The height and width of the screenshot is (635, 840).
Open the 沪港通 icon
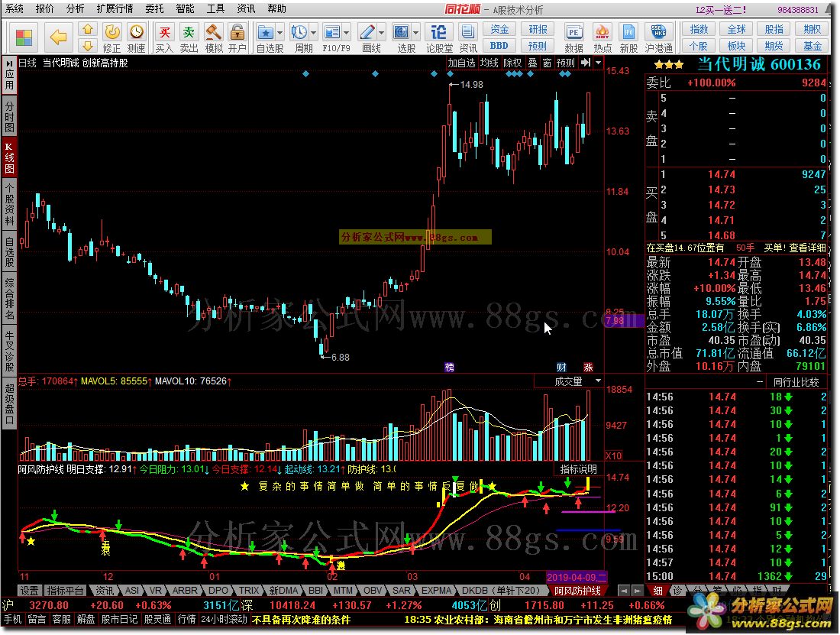click(x=658, y=37)
